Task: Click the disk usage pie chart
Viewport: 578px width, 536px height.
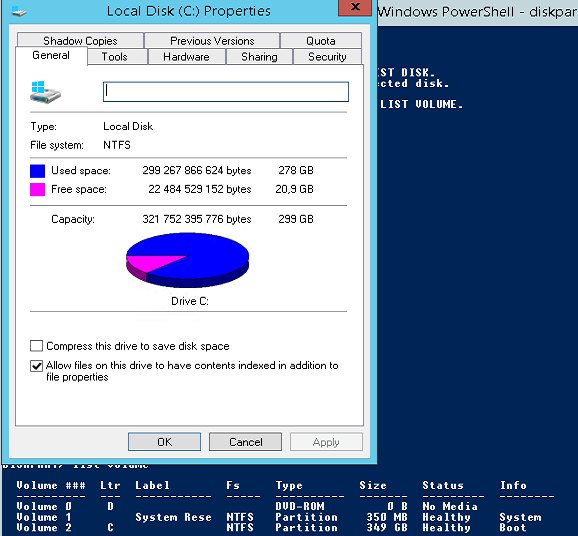Action: click(x=187, y=260)
